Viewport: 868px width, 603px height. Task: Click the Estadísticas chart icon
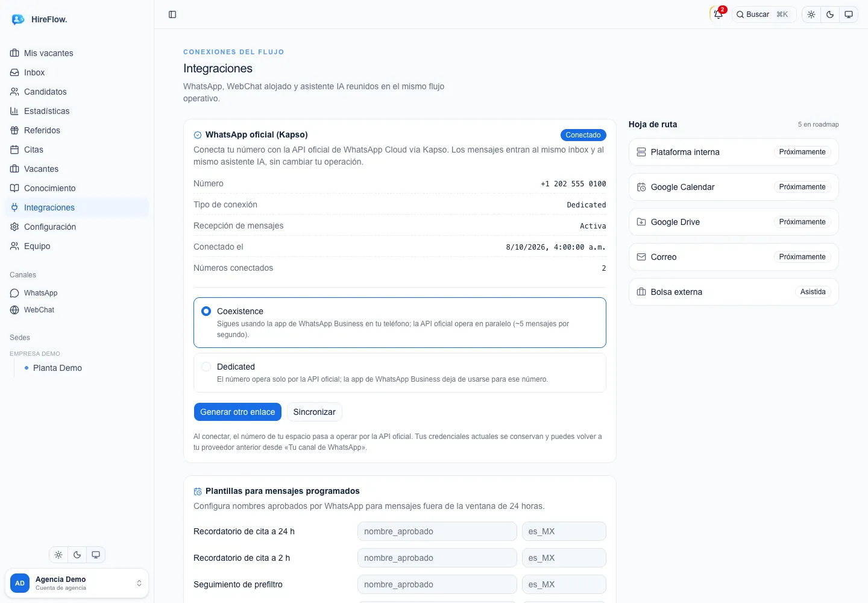click(x=14, y=111)
